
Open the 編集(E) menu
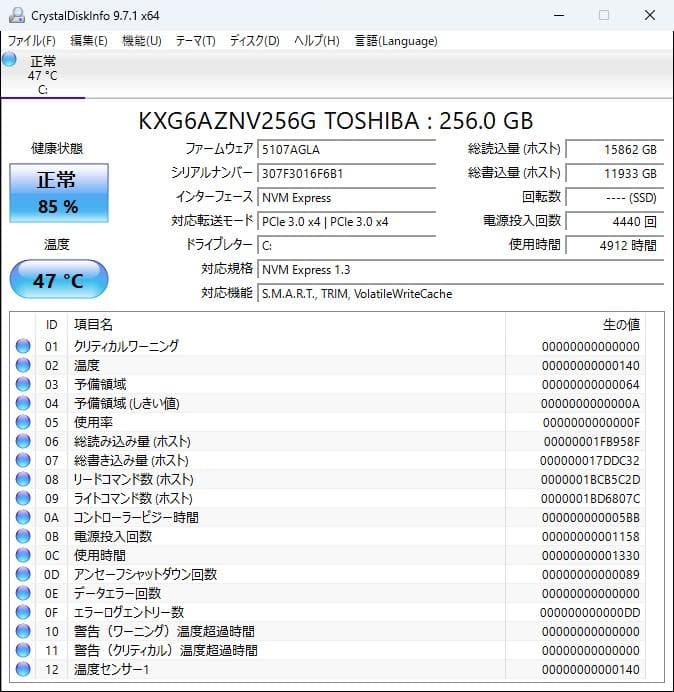coord(89,41)
